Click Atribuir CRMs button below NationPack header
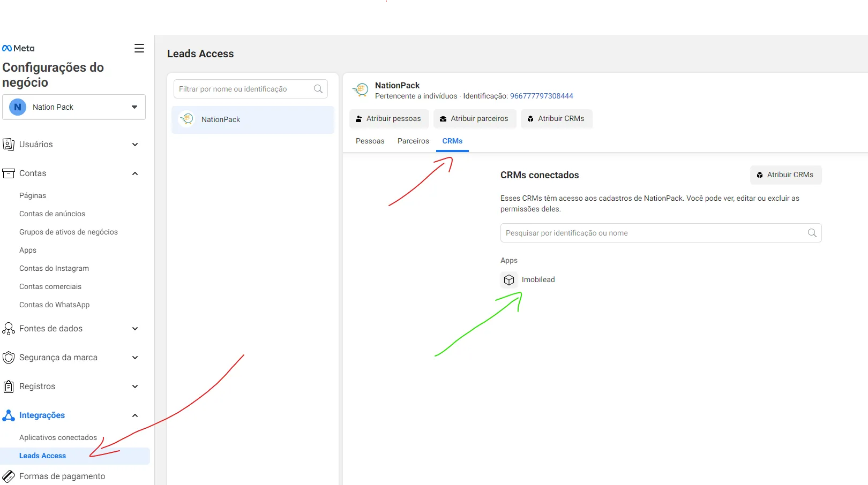Viewport: 868px width, 485px height. (556, 119)
